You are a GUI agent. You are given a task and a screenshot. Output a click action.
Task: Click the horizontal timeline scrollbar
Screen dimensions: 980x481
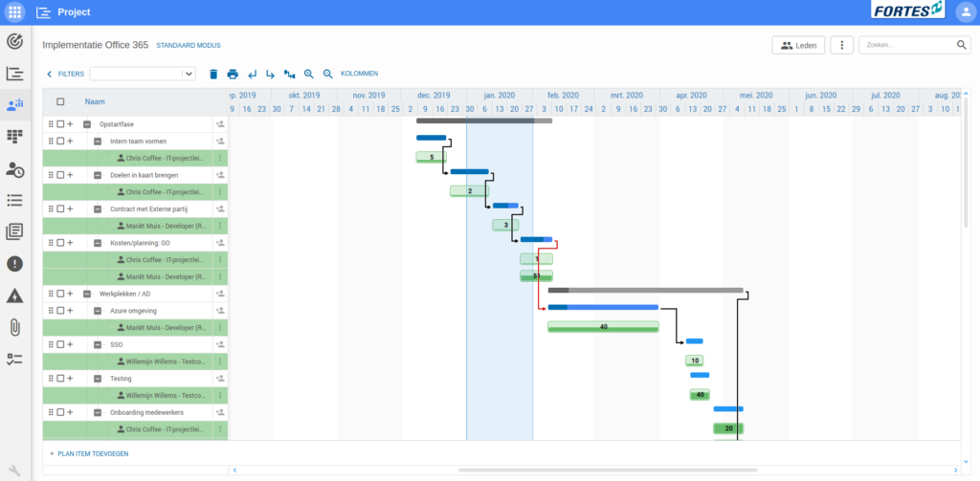(608, 470)
